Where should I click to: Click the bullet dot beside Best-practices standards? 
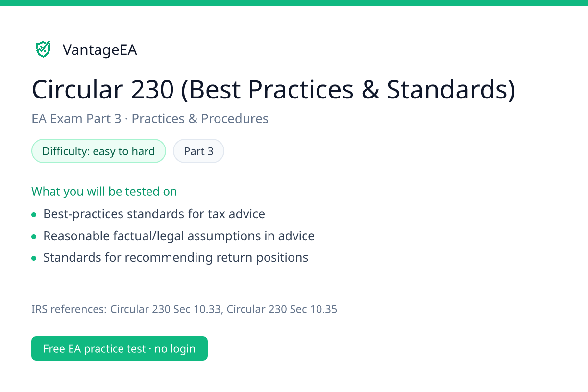(34, 215)
